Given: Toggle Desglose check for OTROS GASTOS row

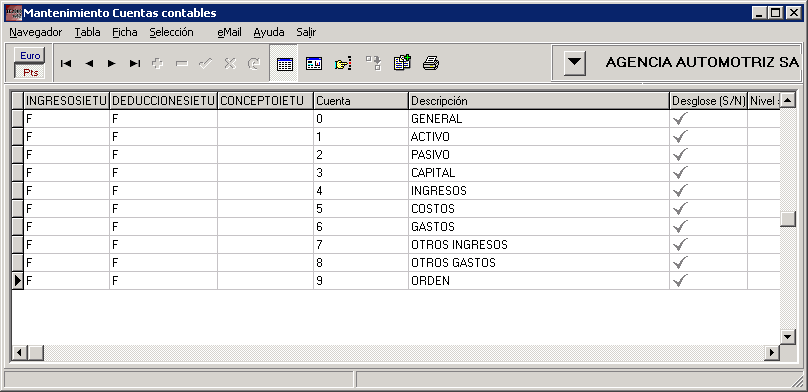Looking at the screenshot, I should click(681, 263).
